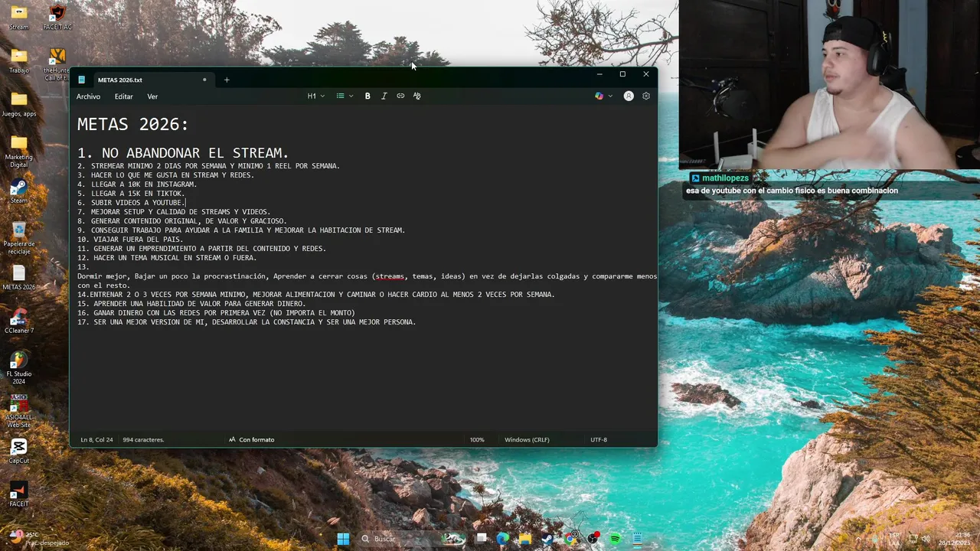980x551 pixels.
Task: Select the Steam desktop shortcut
Action: (x=19, y=191)
